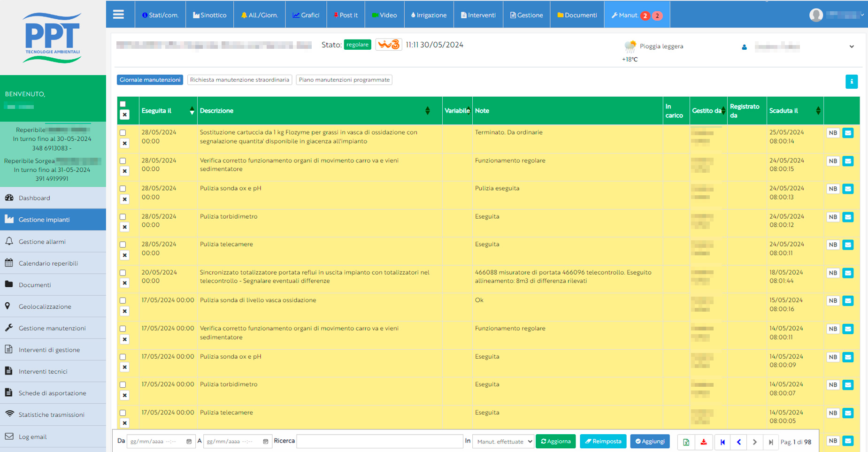Screen dimensions: 868x452
Task: Click the Da start date field
Action: (x=161, y=441)
